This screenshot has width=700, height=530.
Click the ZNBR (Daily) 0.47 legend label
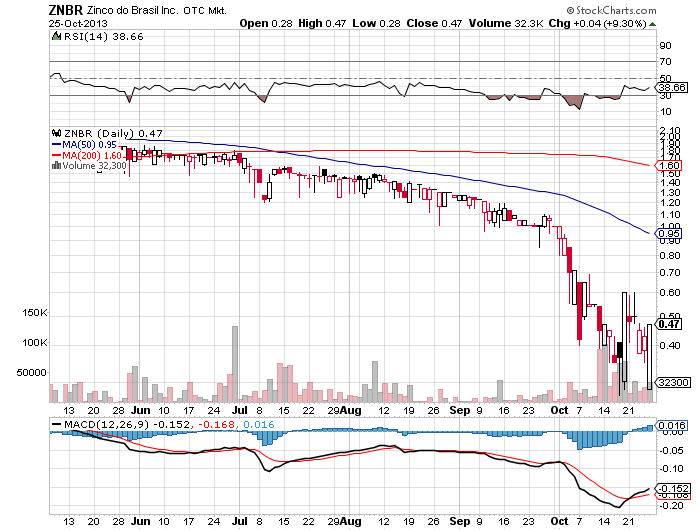(x=113, y=133)
